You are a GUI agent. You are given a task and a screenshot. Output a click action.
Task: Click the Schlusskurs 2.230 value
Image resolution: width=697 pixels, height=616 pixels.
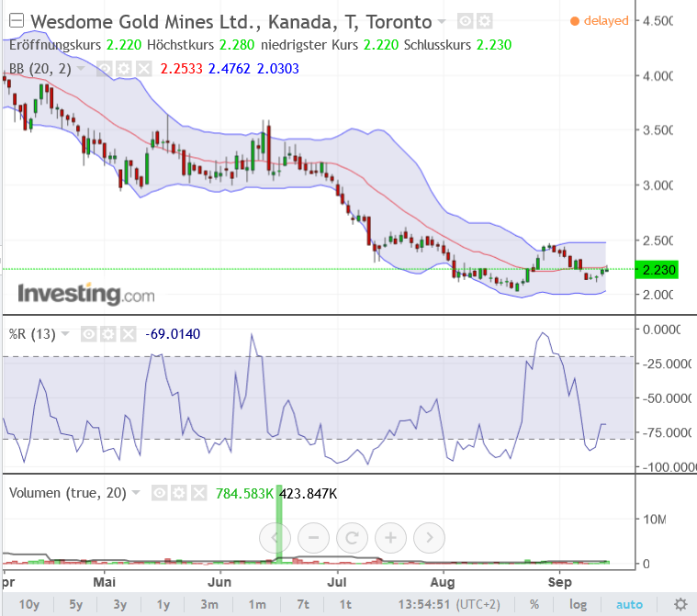click(x=494, y=45)
